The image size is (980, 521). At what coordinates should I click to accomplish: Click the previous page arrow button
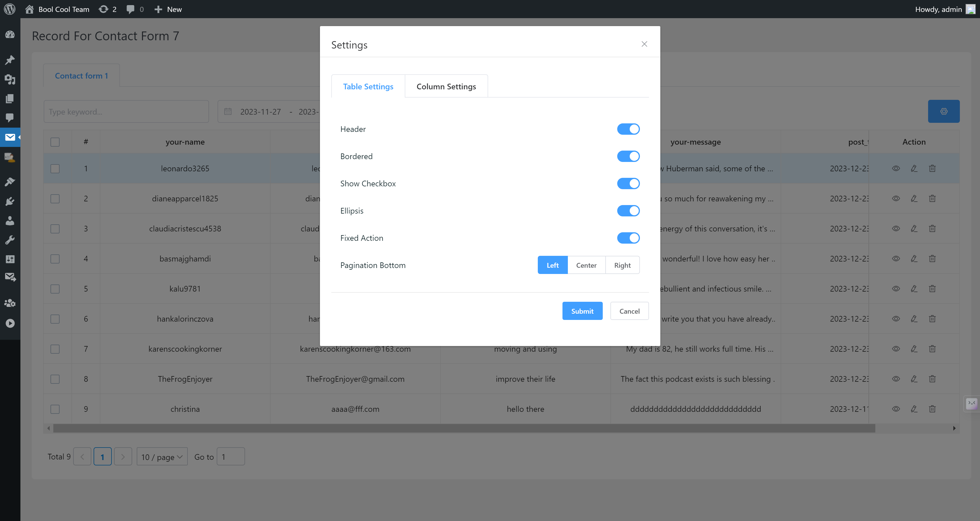coord(82,457)
